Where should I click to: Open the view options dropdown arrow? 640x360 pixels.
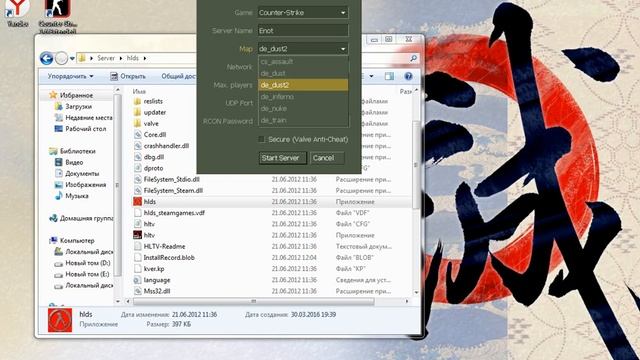point(371,76)
